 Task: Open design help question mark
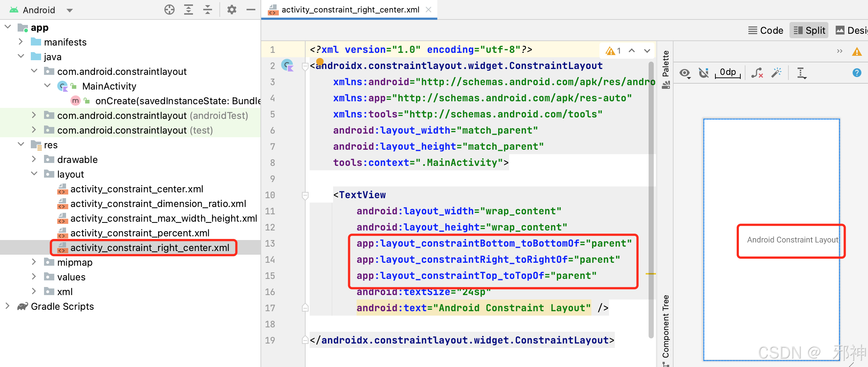coord(857,73)
